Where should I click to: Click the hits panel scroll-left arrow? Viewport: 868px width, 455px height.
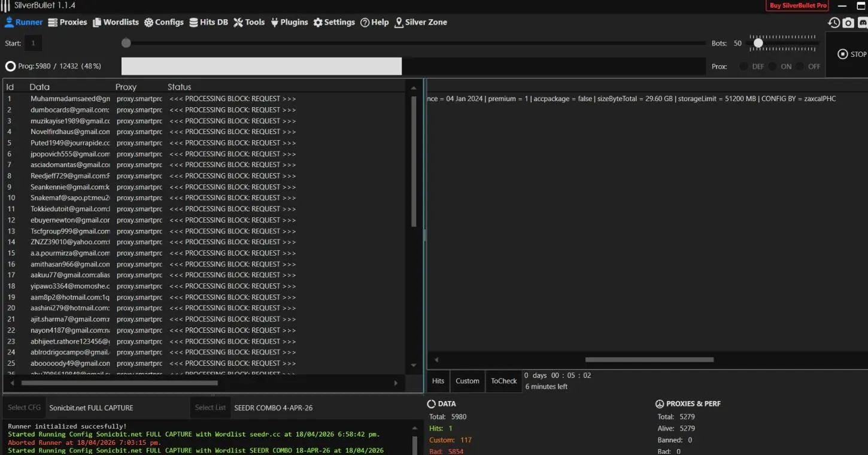pyautogui.click(x=436, y=360)
